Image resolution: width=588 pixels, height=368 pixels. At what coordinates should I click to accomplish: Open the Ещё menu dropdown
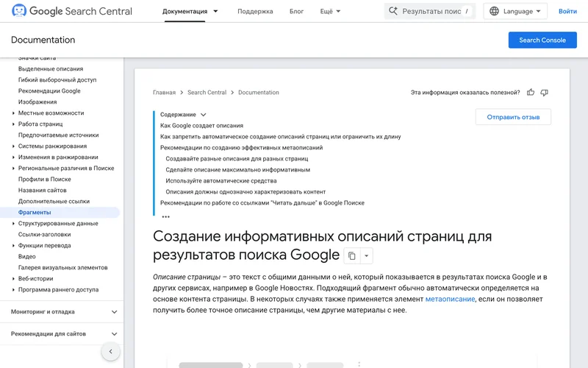[x=330, y=11]
